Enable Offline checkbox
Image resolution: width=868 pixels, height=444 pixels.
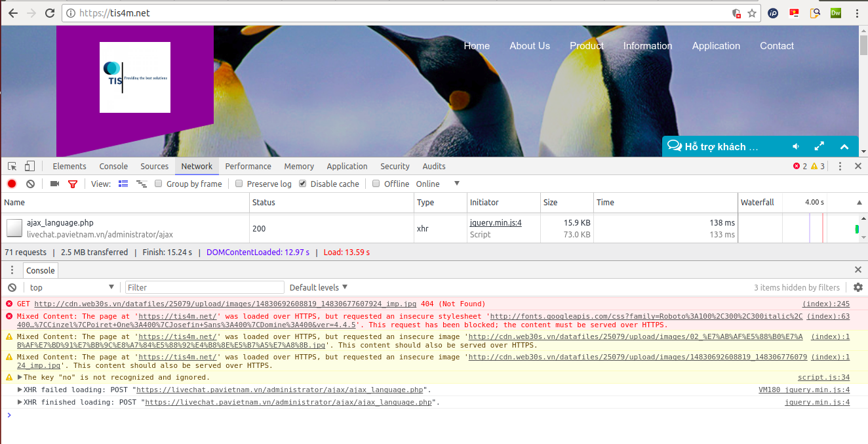(x=376, y=184)
